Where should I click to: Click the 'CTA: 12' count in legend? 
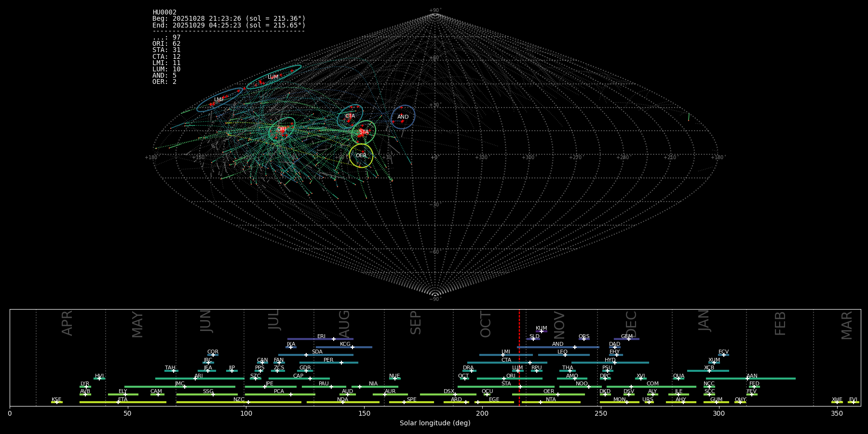(166, 56)
